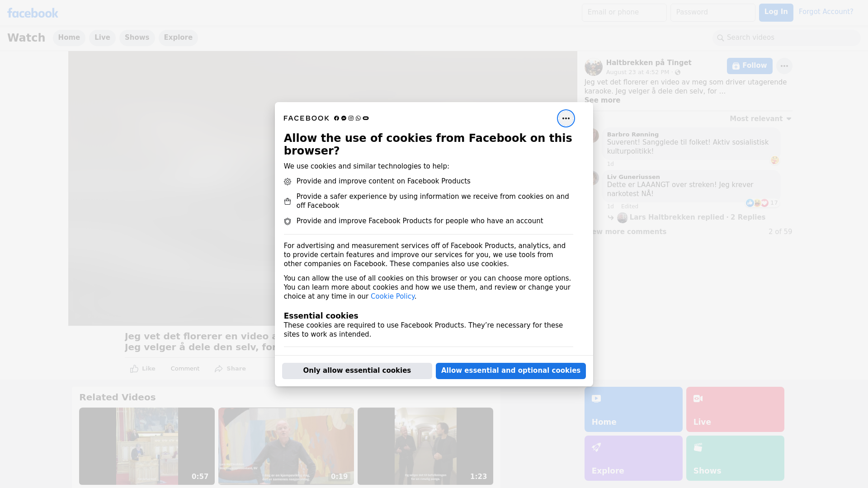The width and height of the screenshot is (868, 488).
Task: Click the August 23 at 4:52 PM timestamp
Action: click(x=637, y=72)
